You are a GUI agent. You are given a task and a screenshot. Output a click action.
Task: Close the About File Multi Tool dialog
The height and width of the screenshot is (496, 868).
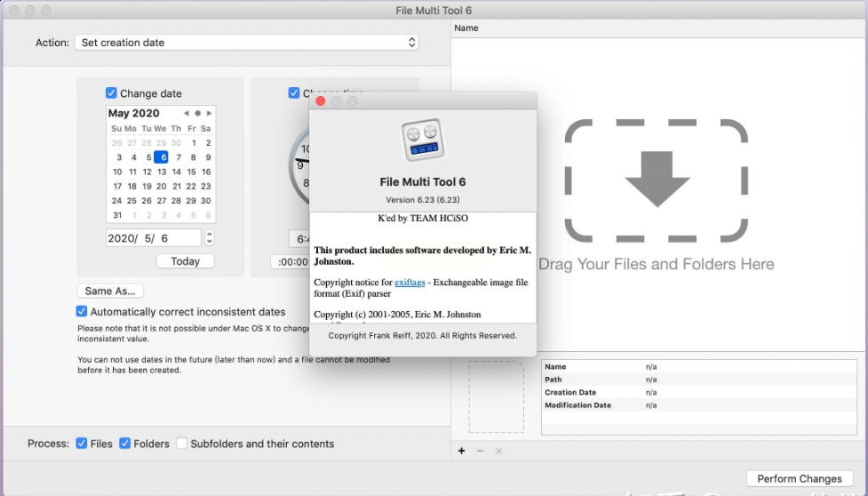coord(320,100)
